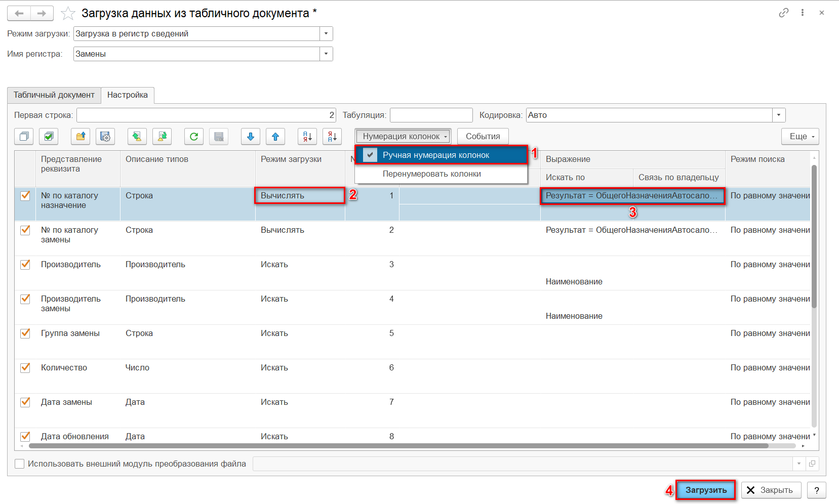Enable Использовать внешний модуль преобразования файла

tap(20, 464)
